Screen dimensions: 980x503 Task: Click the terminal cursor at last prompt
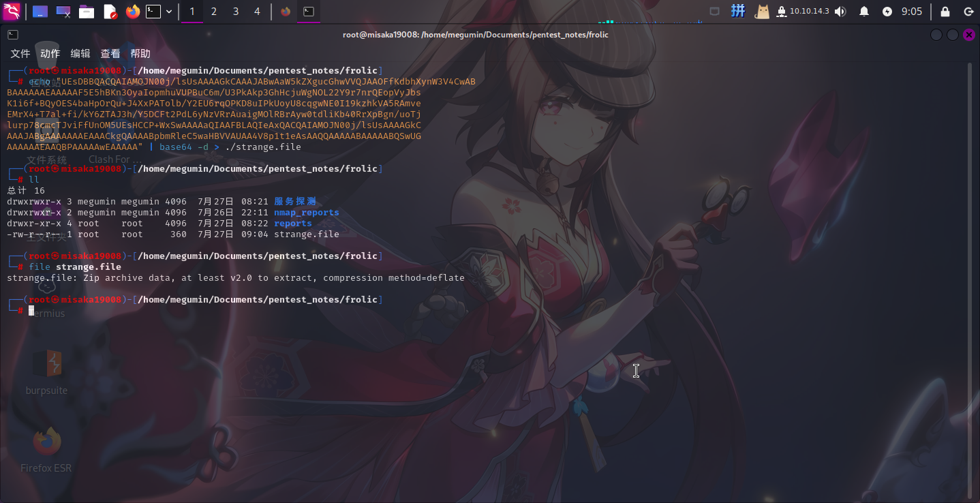tap(31, 310)
